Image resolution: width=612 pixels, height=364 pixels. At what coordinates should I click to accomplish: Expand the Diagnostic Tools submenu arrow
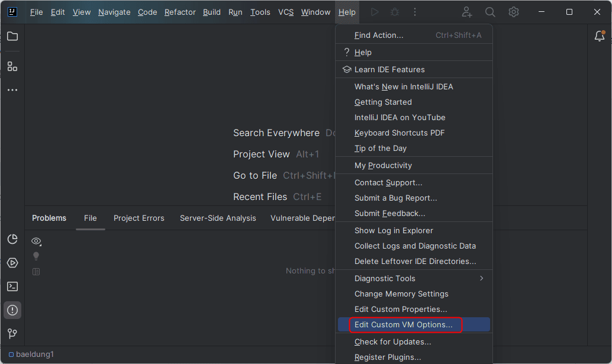[x=482, y=278]
